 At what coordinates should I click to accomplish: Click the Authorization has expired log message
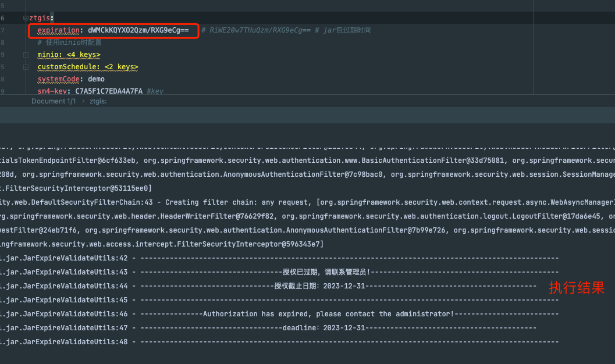tap(328, 314)
